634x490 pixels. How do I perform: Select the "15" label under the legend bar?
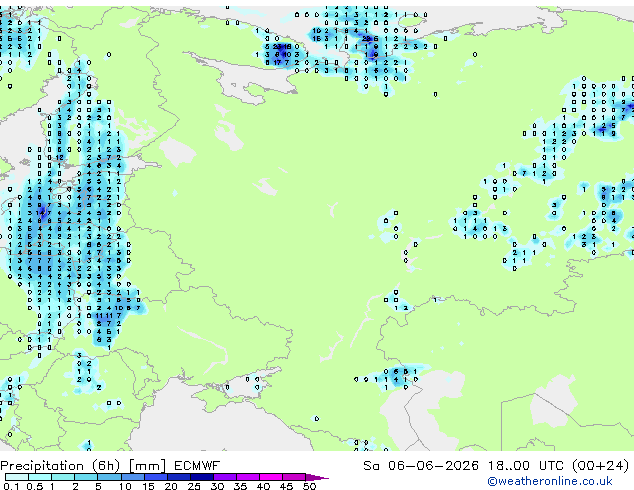coord(148,486)
